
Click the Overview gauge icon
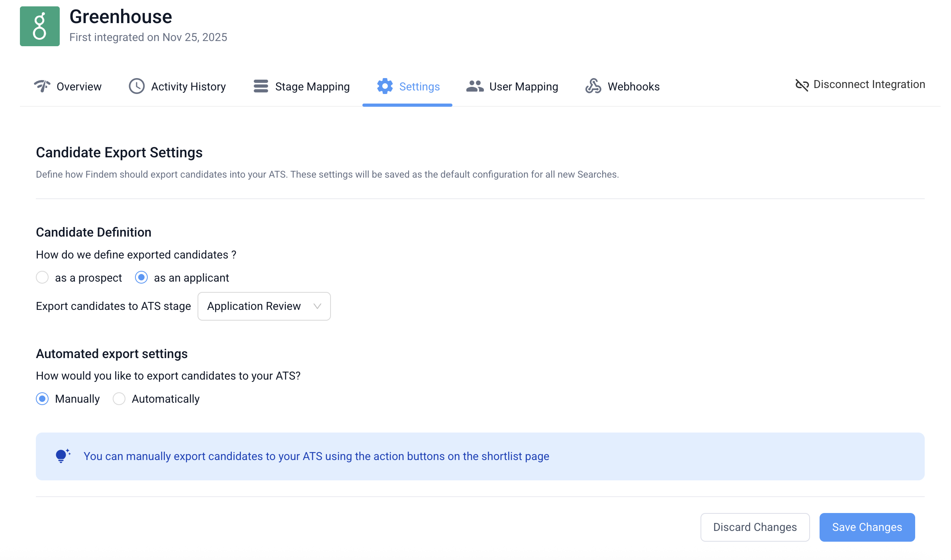42,86
